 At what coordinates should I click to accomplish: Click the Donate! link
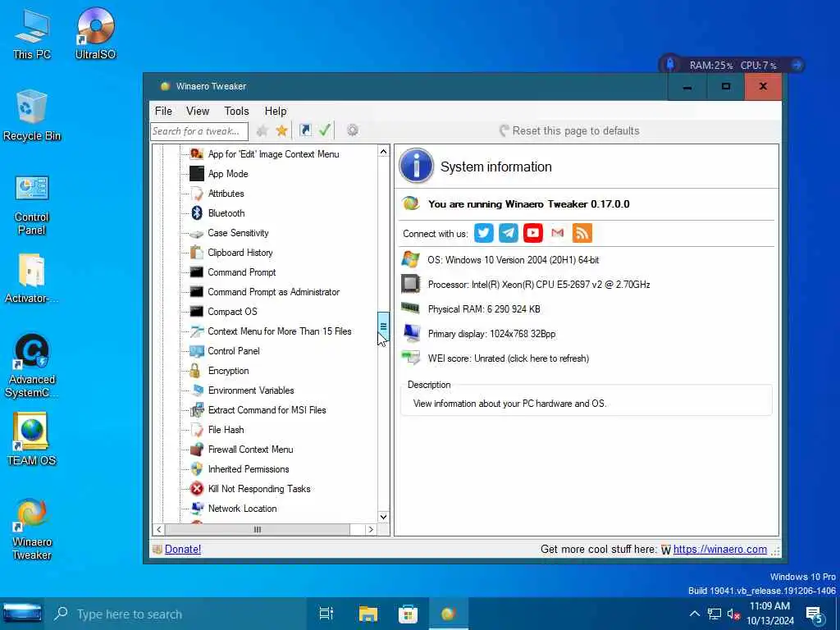(x=183, y=549)
